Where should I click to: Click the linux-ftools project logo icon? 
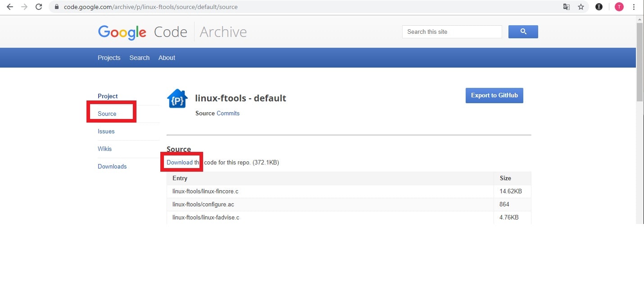click(x=177, y=99)
